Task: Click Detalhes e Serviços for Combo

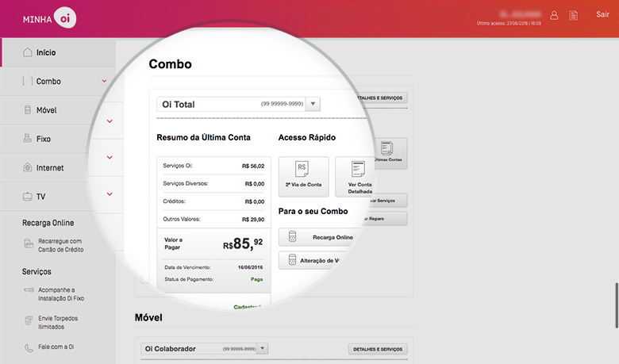Action: coord(381,98)
